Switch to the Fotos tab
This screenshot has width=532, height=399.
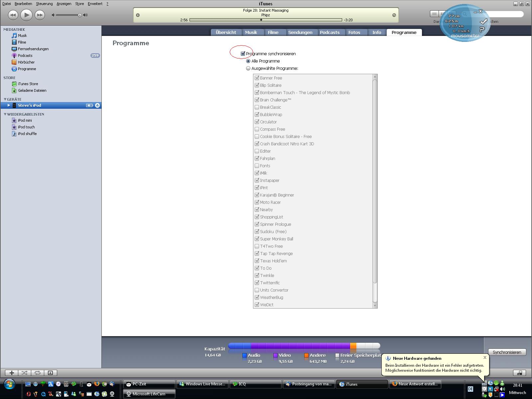354,32
